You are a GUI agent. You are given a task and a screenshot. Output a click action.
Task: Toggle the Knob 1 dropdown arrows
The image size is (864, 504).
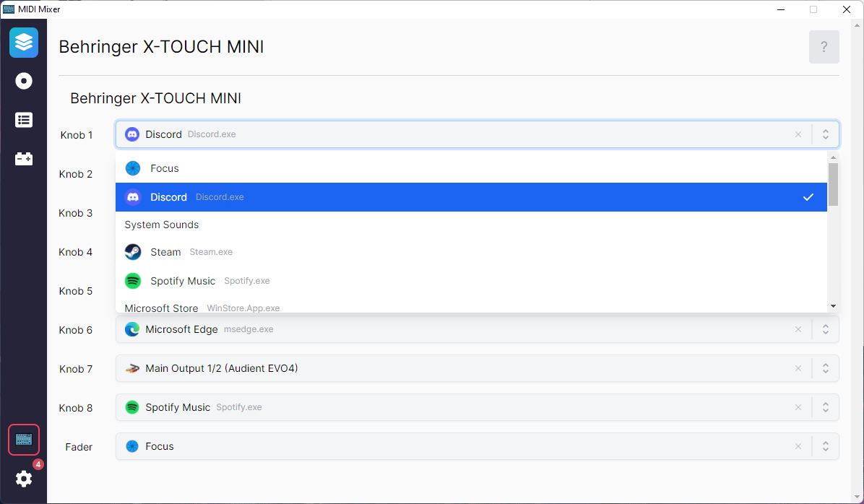pos(826,134)
